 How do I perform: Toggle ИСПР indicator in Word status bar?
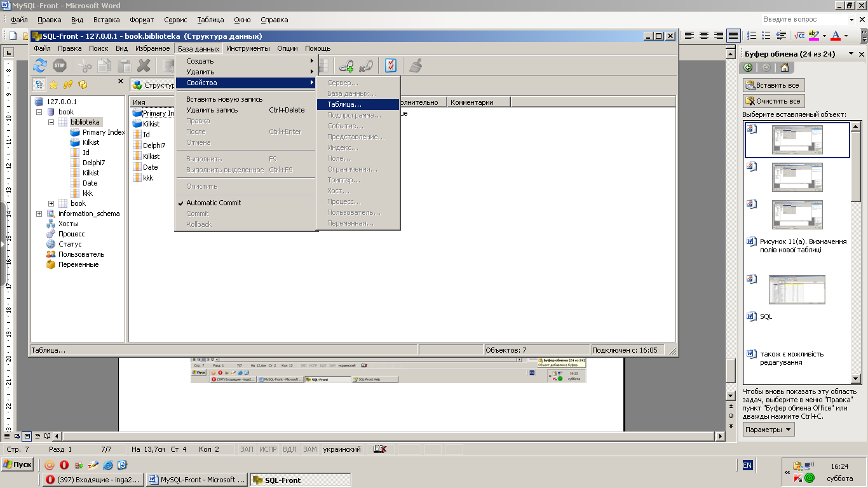(268, 449)
